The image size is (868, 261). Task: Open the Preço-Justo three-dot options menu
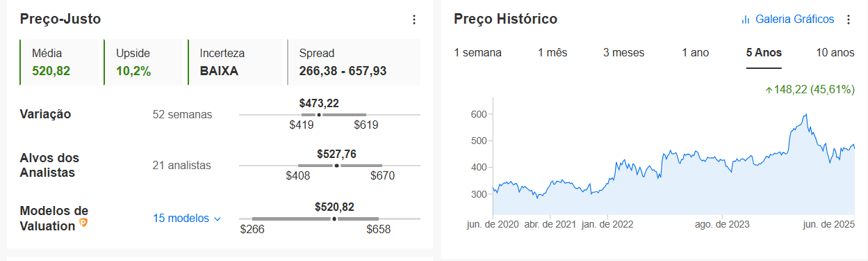coord(414,19)
